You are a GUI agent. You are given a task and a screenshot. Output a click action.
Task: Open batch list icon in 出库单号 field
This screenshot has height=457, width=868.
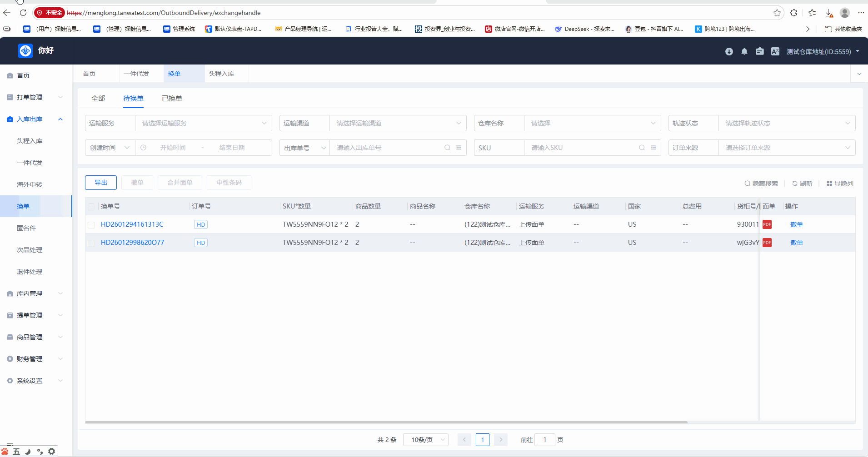tap(459, 148)
